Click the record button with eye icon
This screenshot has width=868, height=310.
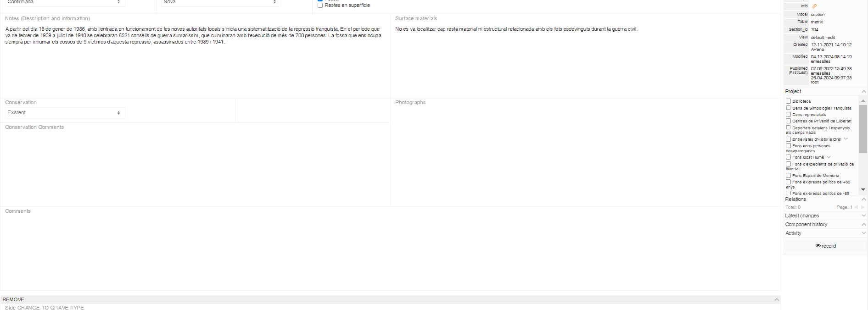coord(825,246)
